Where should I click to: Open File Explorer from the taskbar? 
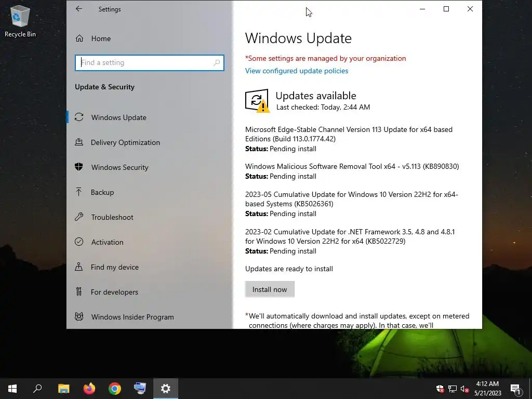[63, 389]
